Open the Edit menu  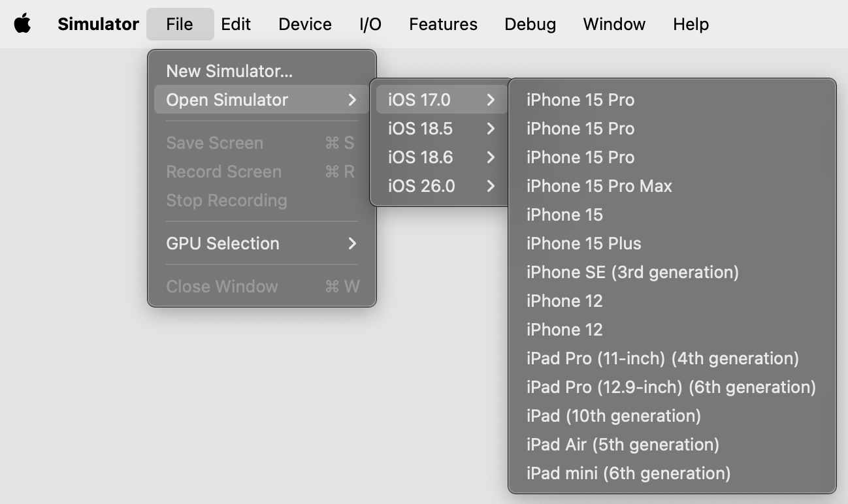point(236,24)
